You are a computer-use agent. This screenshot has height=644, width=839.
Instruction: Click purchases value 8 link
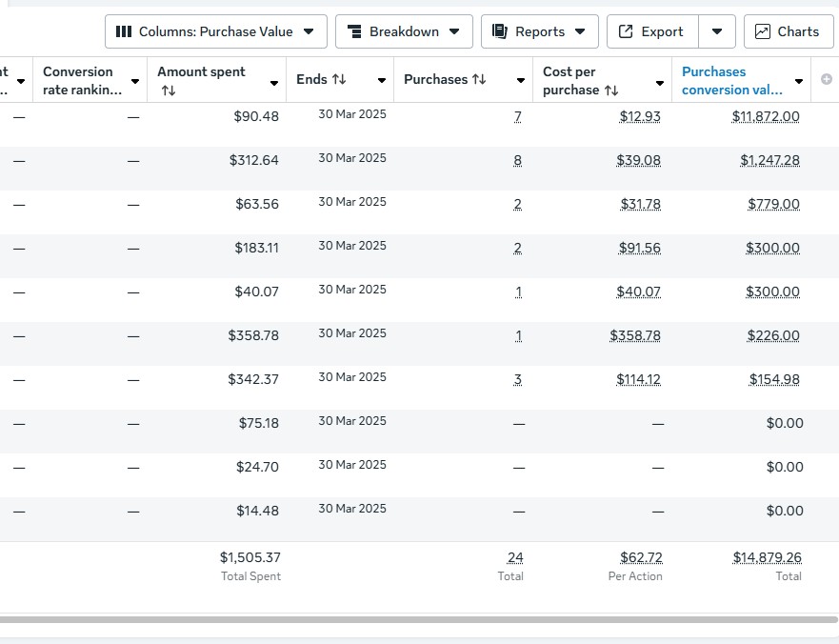point(517,161)
